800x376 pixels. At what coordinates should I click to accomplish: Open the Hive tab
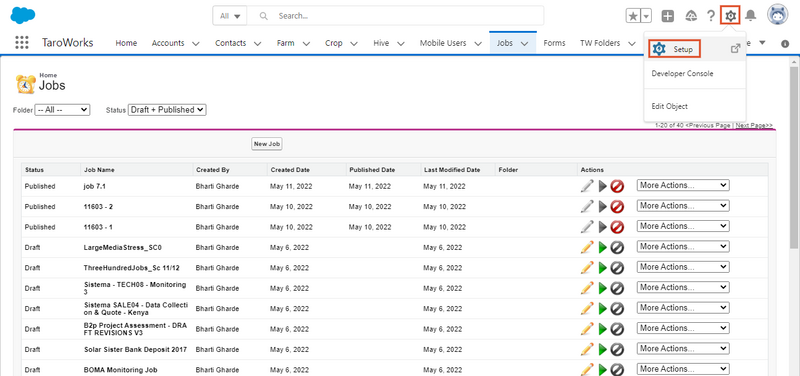(381, 43)
